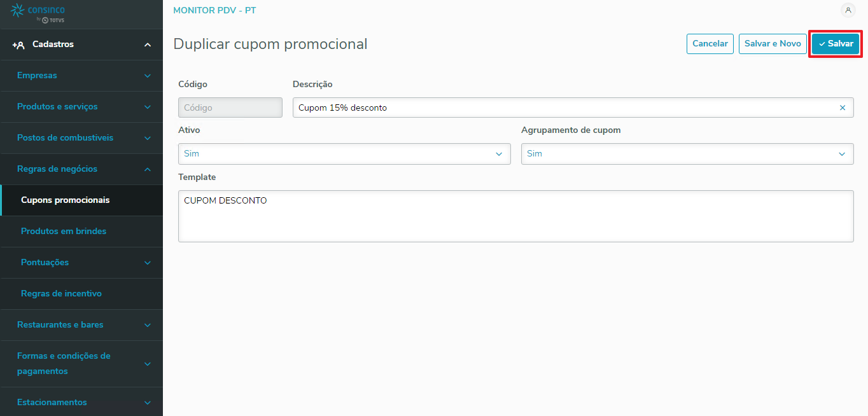This screenshot has height=416, width=868.
Task: Open Cupons promocionais menu item
Action: coord(66,200)
